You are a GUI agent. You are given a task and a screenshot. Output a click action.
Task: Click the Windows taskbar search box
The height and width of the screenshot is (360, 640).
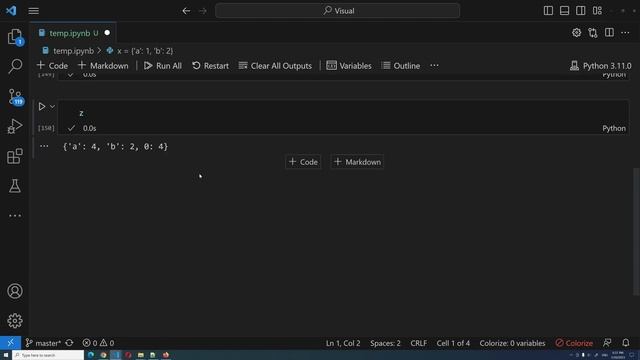click(48, 355)
